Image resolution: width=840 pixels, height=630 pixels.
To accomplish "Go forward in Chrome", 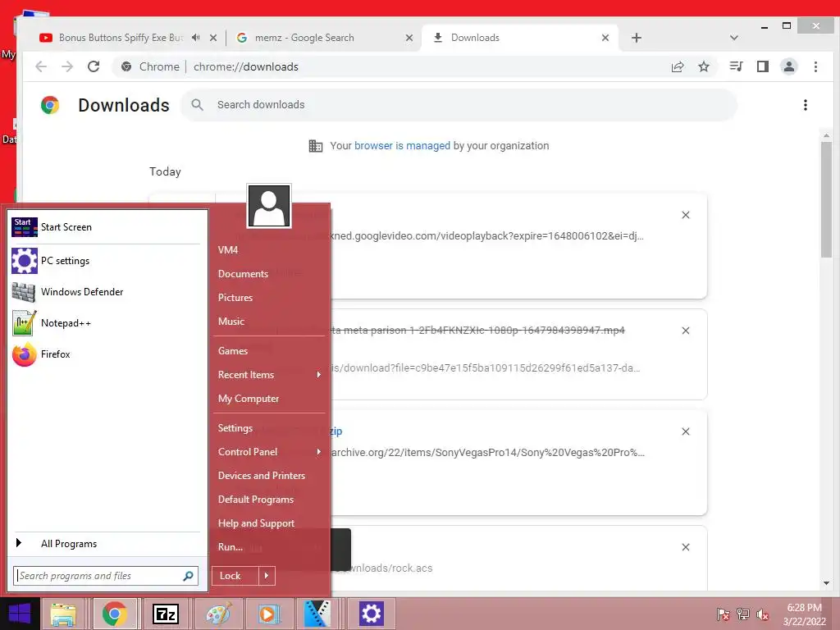I will (67, 66).
